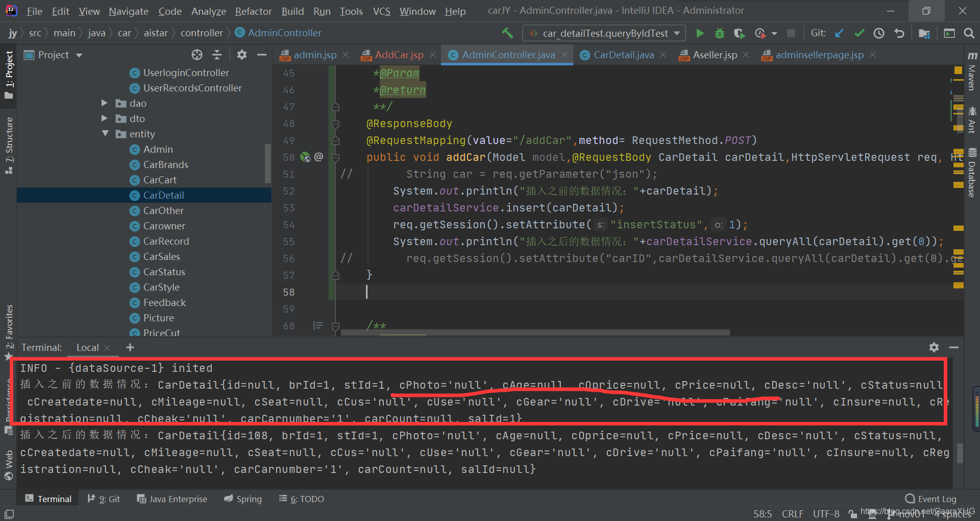Open terminal settings with the gear icon
This screenshot has height=521, width=980.
(x=934, y=347)
